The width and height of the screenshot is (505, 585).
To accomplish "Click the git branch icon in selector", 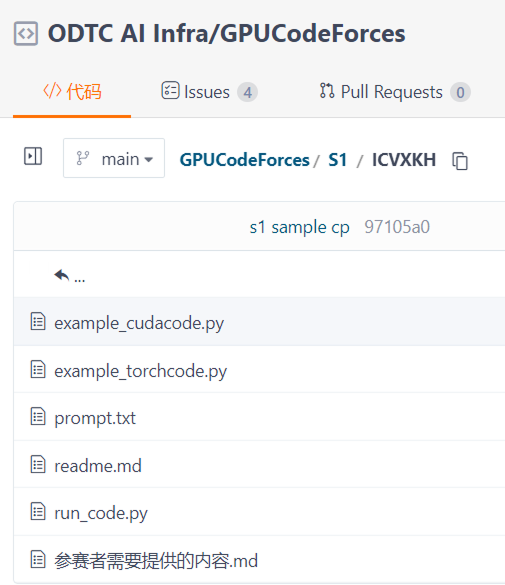I will (x=82, y=159).
